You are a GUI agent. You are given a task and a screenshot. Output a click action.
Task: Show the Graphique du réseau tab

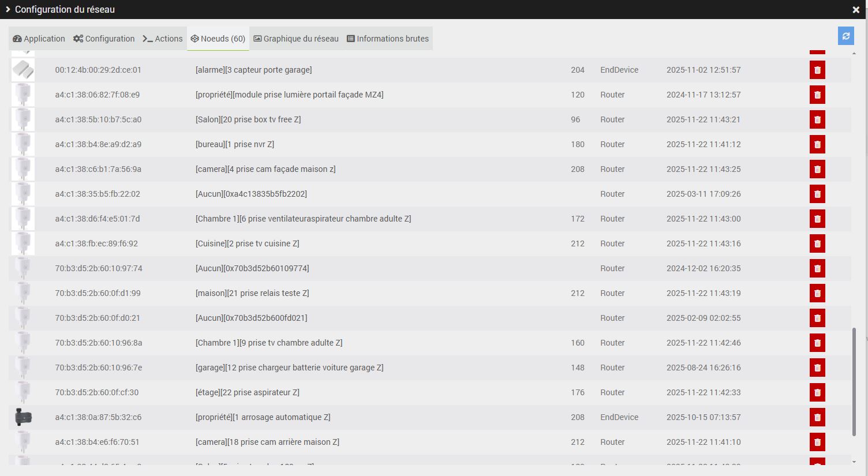click(x=296, y=39)
